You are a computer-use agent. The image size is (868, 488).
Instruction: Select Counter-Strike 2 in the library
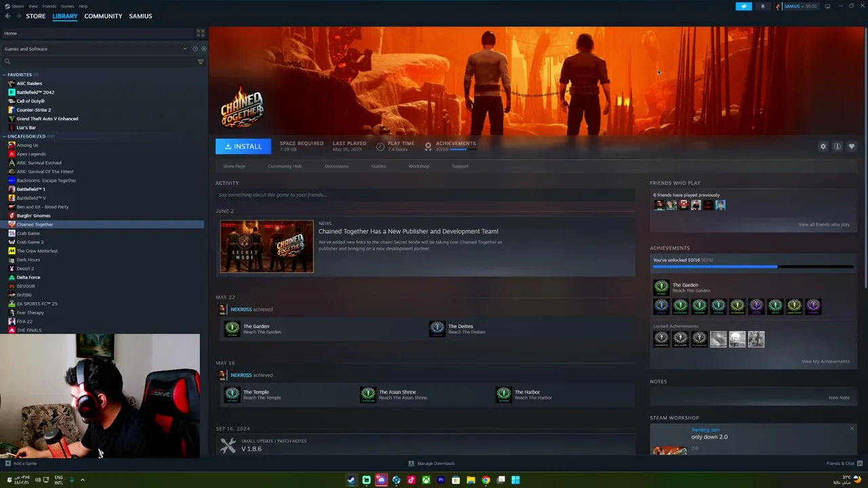click(34, 110)
